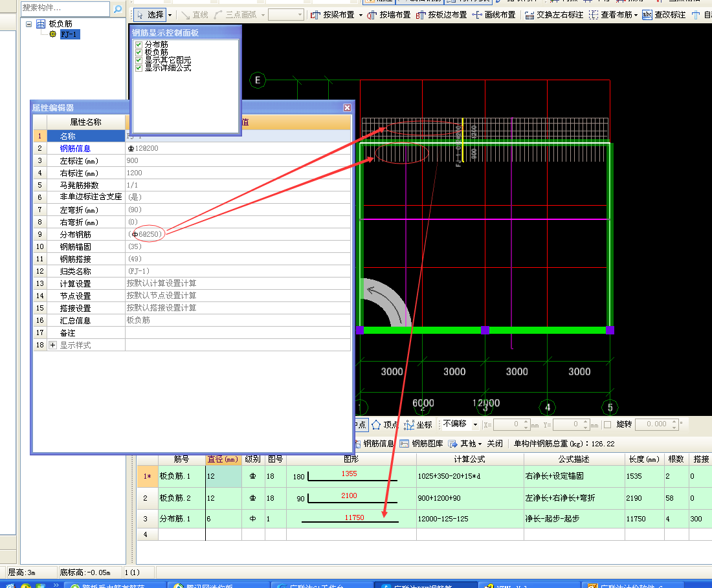This screenshot has height=588, width=712.
Task: Click the search magnifier icon
Action: pos(118,8)
